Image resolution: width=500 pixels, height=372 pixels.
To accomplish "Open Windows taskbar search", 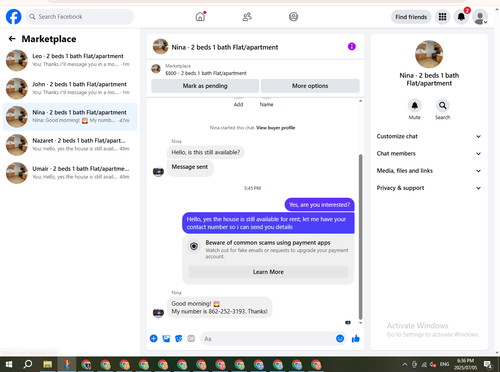I will pyautogui.click(x=28, y=364).
